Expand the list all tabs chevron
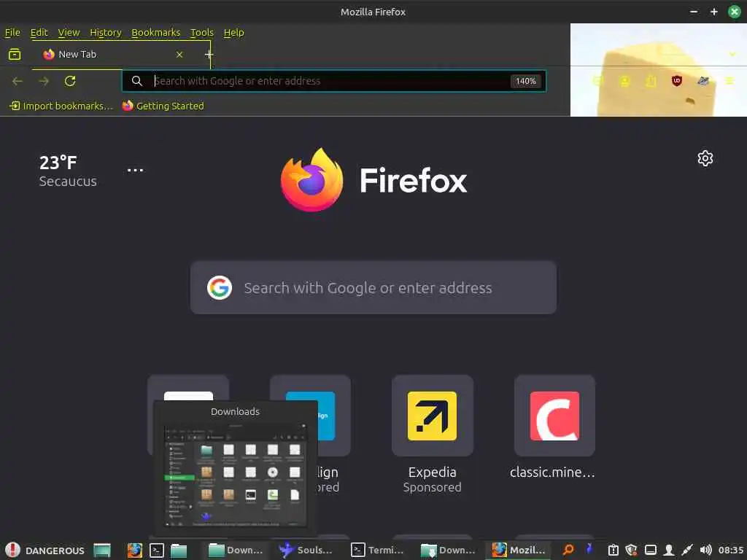The image size is (747, 560). click(x=732, y=54)
